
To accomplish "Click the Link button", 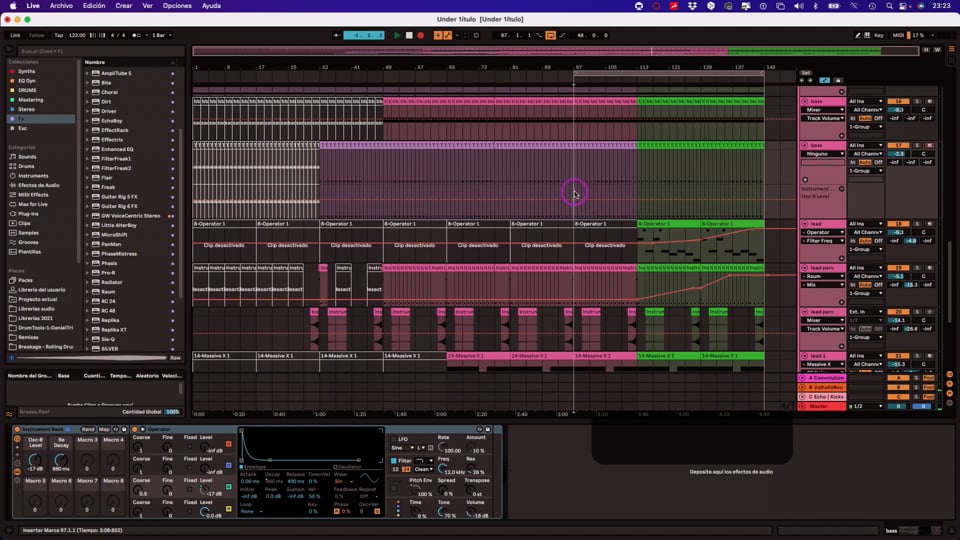I will coord(15,36).
